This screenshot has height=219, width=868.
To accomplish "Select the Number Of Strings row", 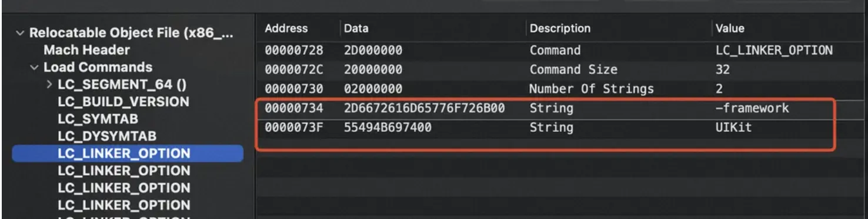I will point(562,89).
